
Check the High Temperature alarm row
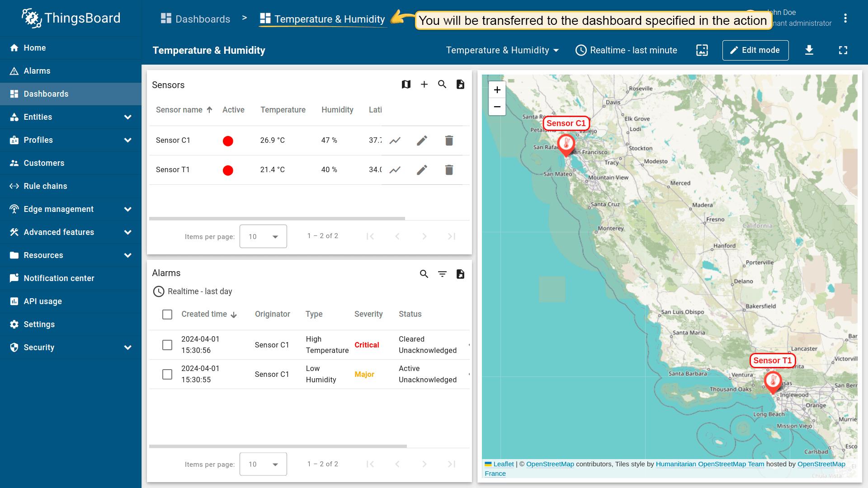pos(167,345)
